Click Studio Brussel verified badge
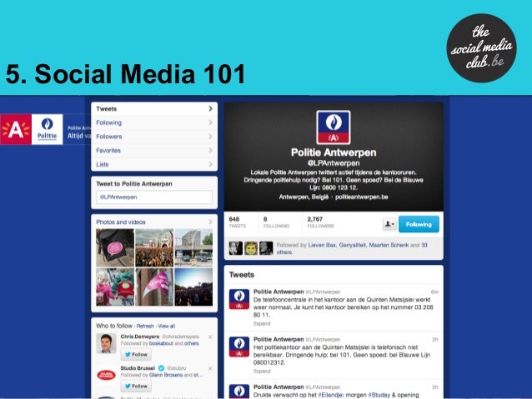532x399 pixels. pos(162,368)
